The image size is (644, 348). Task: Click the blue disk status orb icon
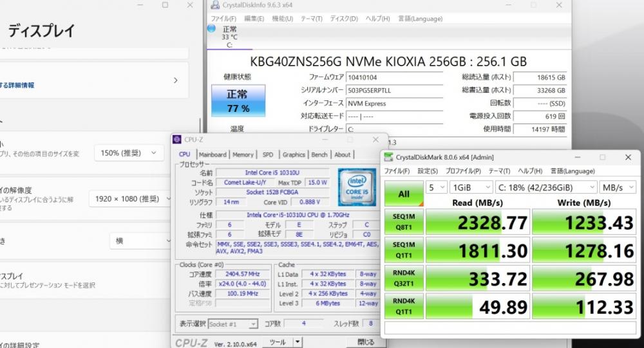(211, 28)
